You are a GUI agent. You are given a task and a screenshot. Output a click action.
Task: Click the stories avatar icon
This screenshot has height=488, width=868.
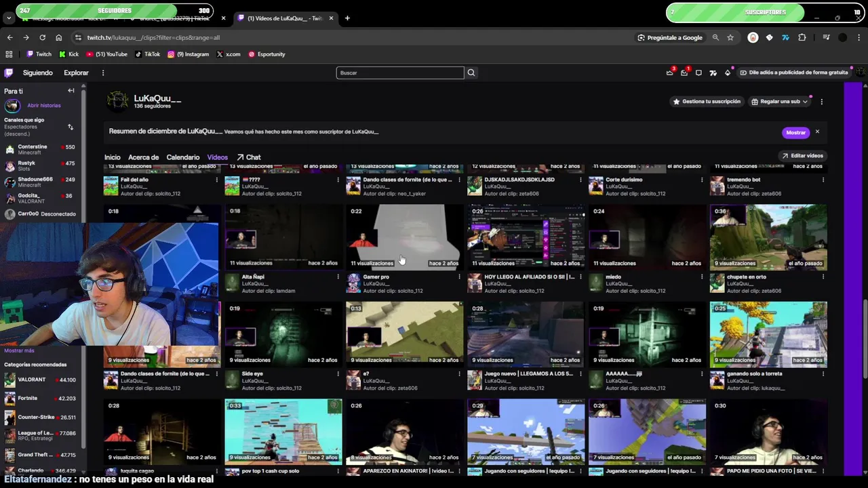point(12,106)
